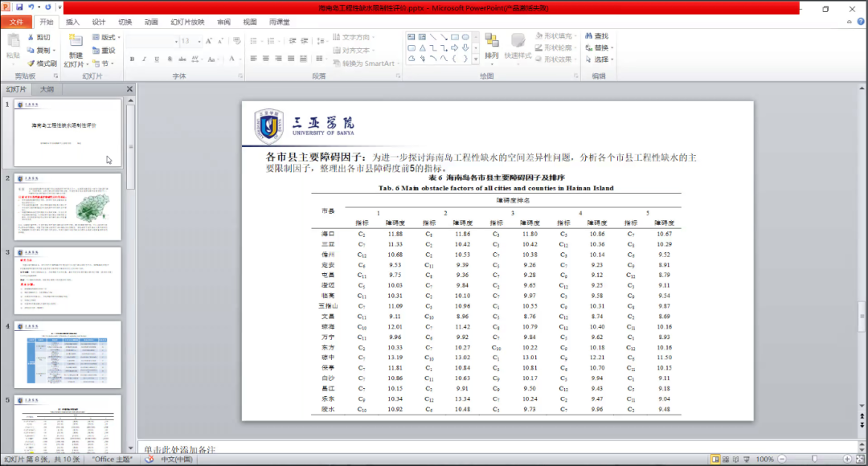Expand the Shape Fill (形状填充) dropdown
The width and height of the screenshot is (868, 466).
click(x=576, y=36)
